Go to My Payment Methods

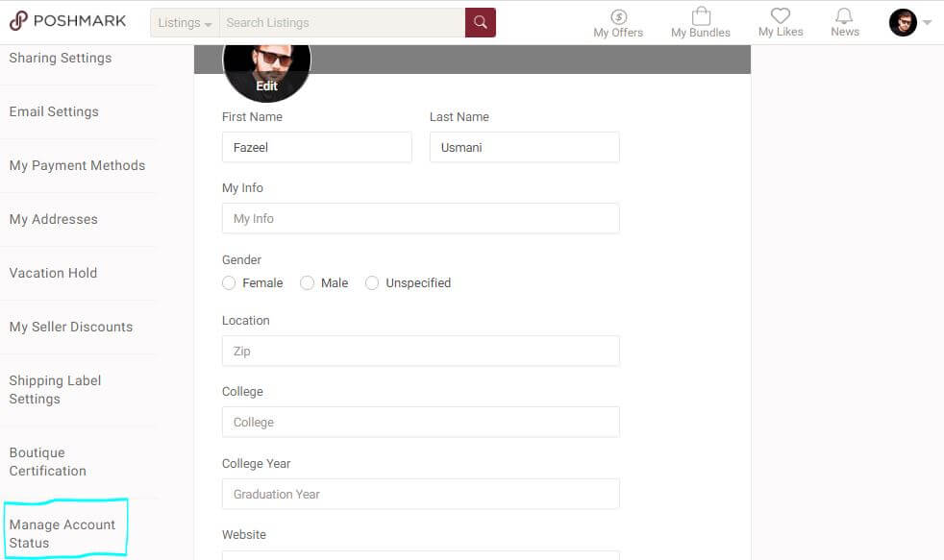pyautogui.click(x=77, y=165)
